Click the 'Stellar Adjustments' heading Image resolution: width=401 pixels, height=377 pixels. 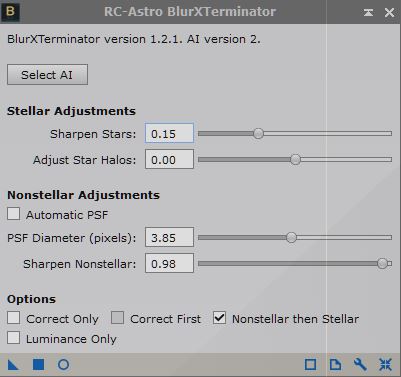point(71,111)
